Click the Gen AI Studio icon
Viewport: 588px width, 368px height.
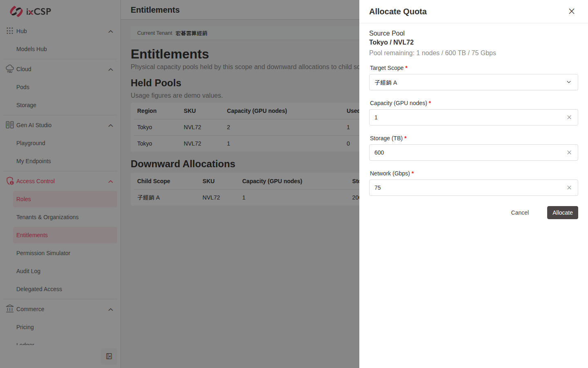[10, 125]
